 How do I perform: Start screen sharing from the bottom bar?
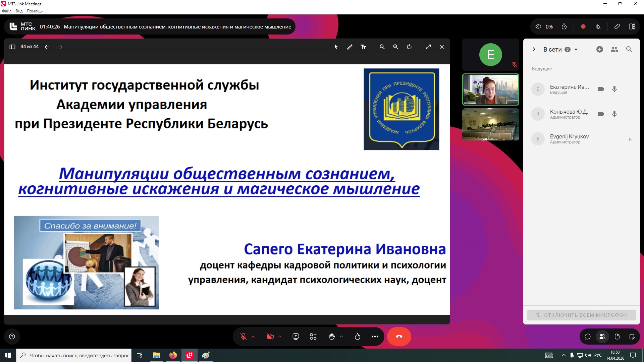[296, 337]
